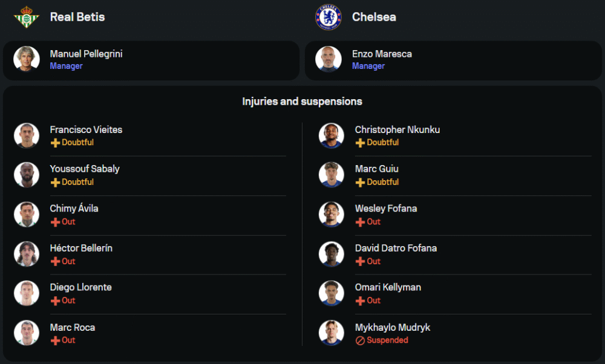
Task: Click the doubtful icon next to Marc Guiu
Action: pos(360,182)
